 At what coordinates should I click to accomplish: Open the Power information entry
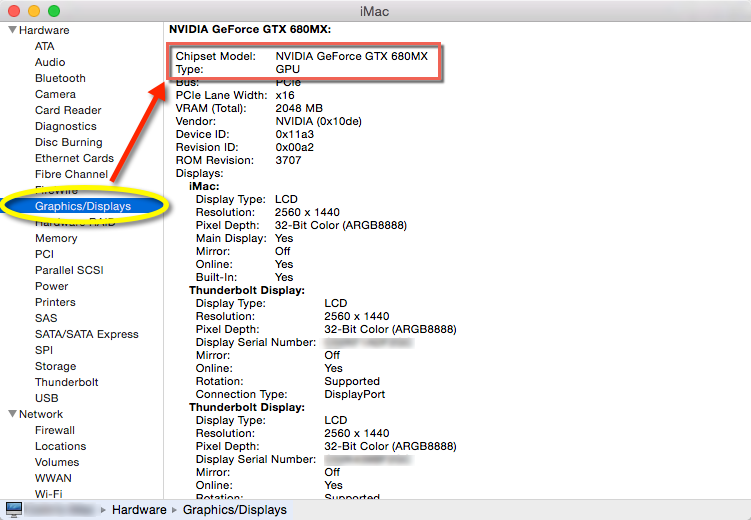coord(52,286)
